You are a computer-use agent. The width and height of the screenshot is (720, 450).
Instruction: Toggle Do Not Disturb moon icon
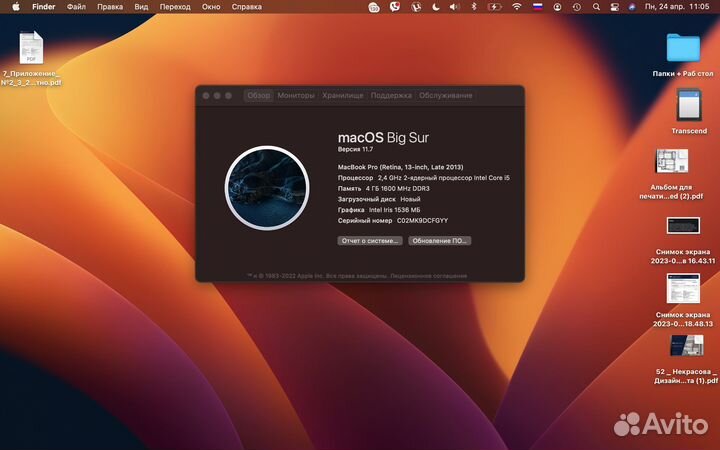436,7
